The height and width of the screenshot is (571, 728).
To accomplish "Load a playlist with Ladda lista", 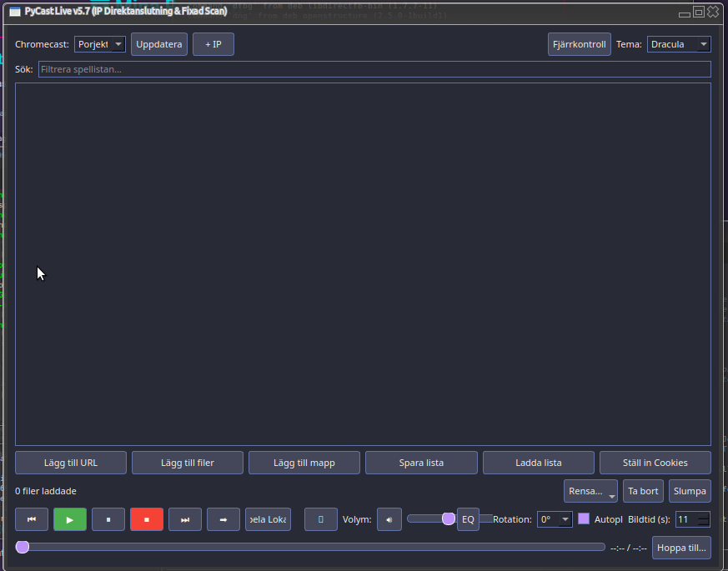I will point(539,463).
